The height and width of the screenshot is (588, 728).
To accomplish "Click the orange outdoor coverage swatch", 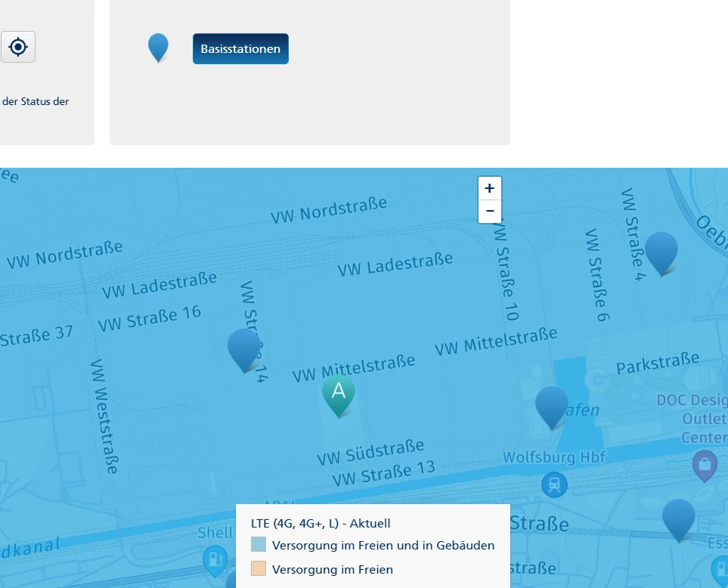I will tap(259, 568).
